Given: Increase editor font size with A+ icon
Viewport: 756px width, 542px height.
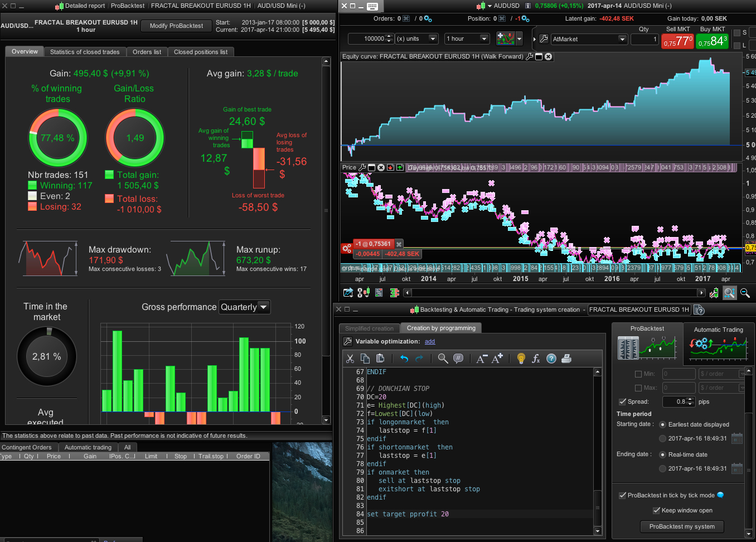Looking at the screenshot, I should [x=497, y=359].
